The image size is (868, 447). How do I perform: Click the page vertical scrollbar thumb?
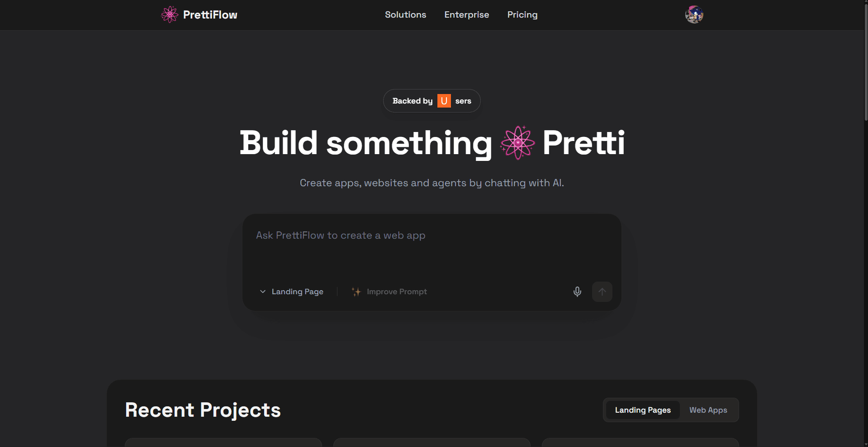[865, 61]
